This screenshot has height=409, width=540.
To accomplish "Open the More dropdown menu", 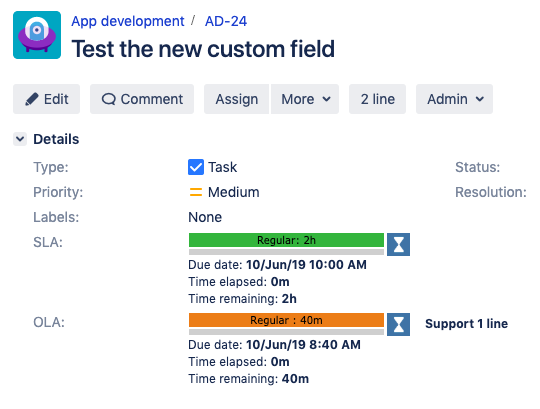I will (305, 99).
